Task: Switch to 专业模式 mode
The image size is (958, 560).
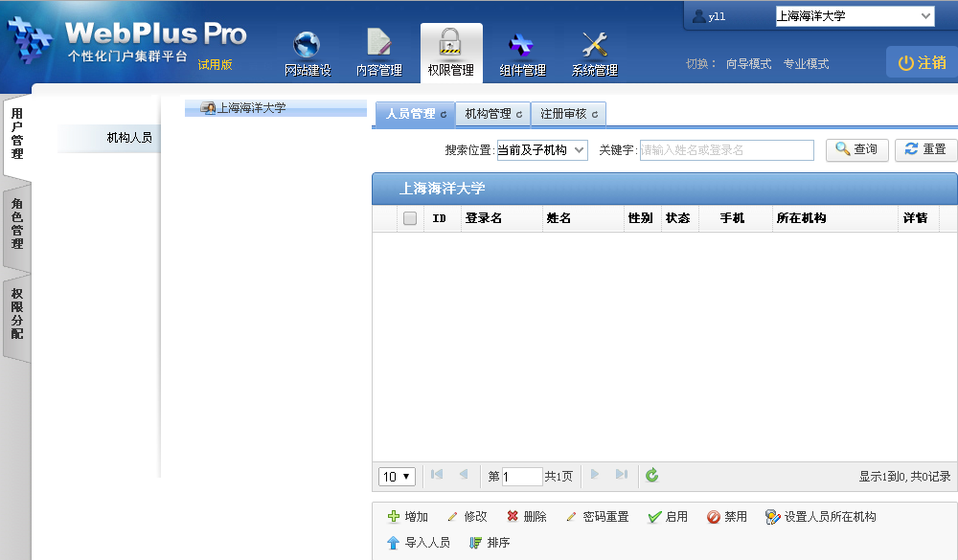Action: [x=806, y=64]
